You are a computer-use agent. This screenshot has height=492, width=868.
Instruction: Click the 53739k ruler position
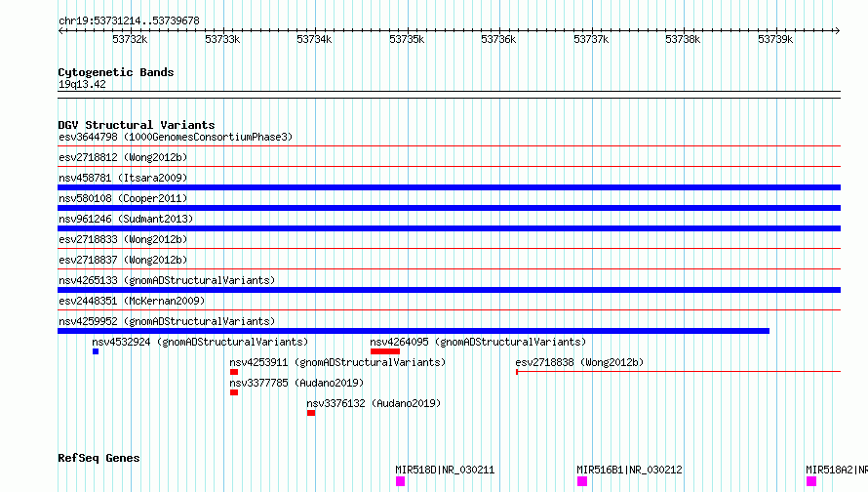point(775,39)
